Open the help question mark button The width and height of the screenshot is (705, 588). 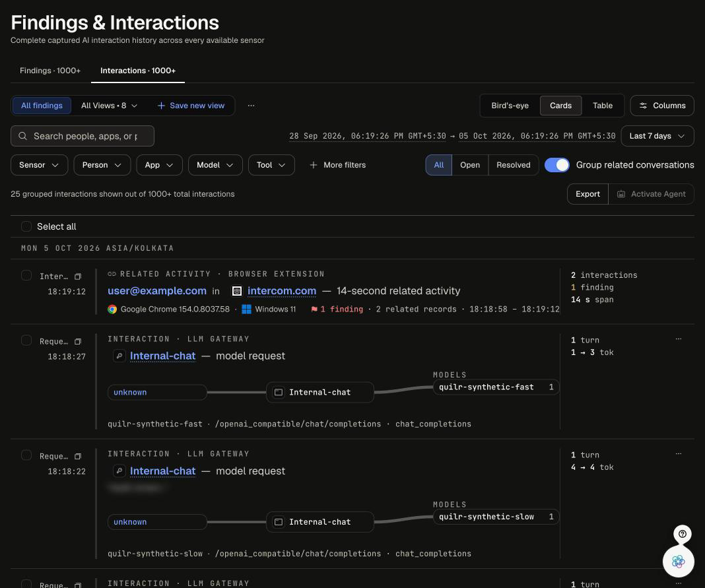(683, 534)
